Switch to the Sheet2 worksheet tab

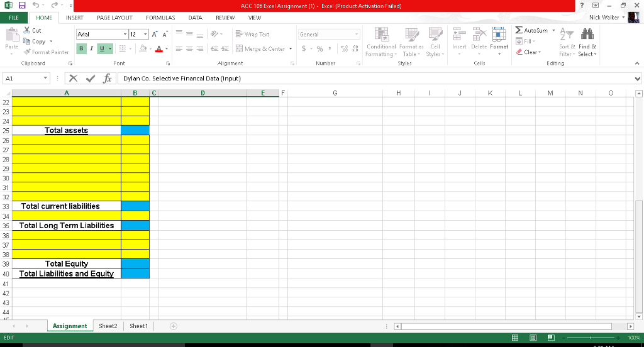(108, 326)
